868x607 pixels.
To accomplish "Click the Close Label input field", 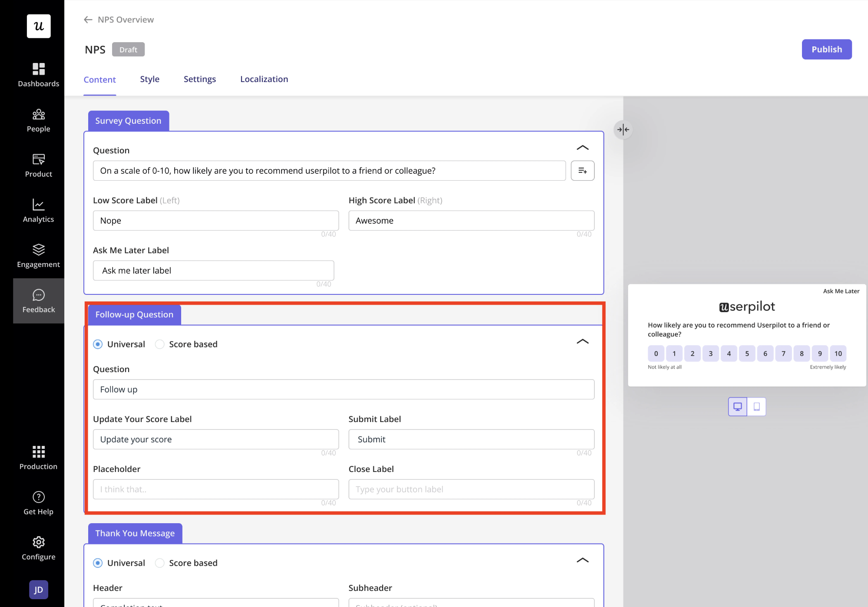I will click(x=471, y=489).
